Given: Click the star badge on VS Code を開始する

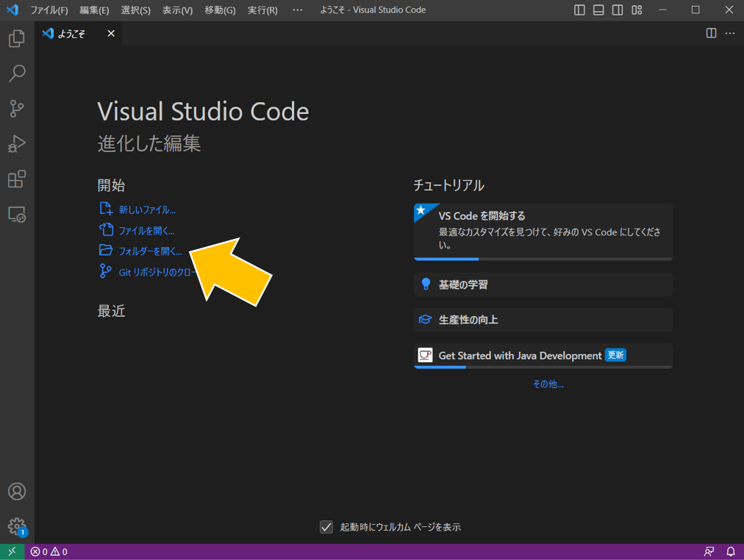Looking at the screenshot, I should coord(421,210).
